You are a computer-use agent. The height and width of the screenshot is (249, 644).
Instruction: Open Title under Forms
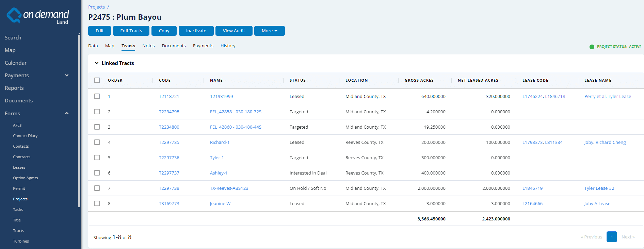tap(17, 220)
